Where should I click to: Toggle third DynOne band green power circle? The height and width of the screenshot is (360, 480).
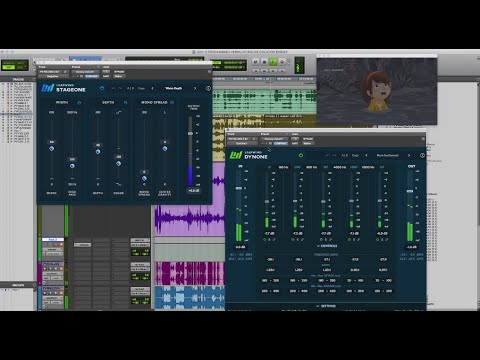(x=322, y=240)
